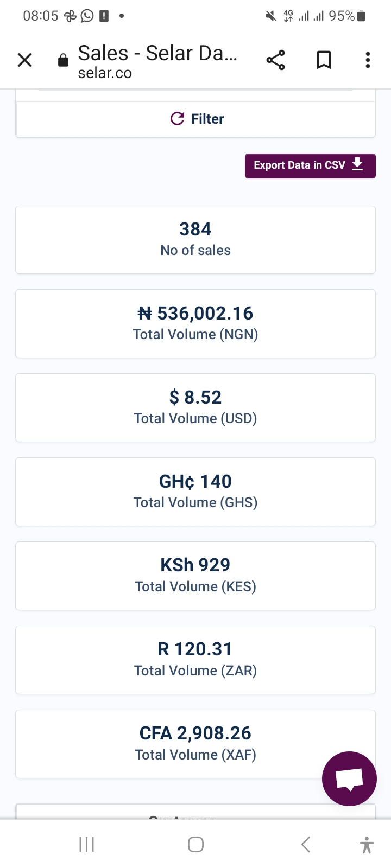Viewport: 391px width, 868px height.
Task: Click the Filter button
Action: pyautogui.click(x=195, y=119)
